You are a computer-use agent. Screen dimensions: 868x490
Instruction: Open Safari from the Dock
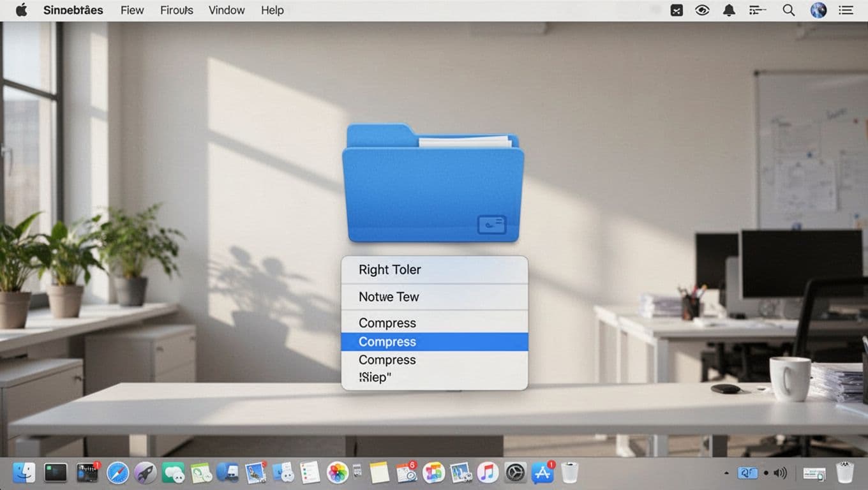pyautogui.click(x=116, y=472)
